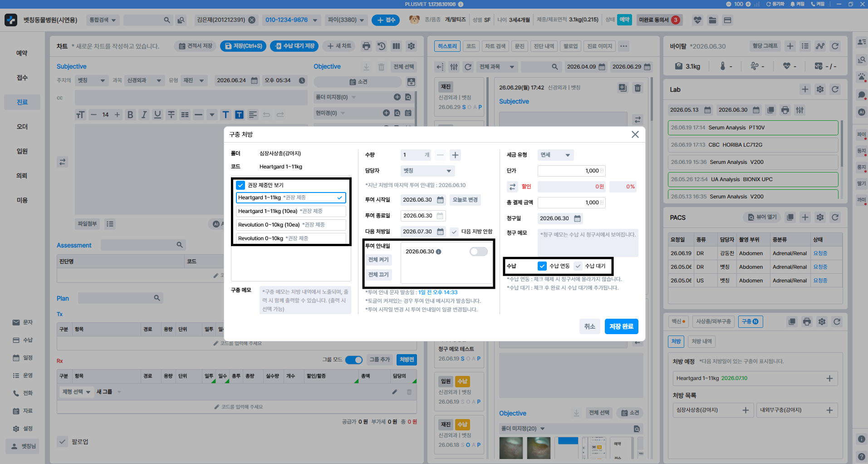Open the 과목 신경외과 dropdown
Screen dimensions: 868x464
click(x=144, y=80)
